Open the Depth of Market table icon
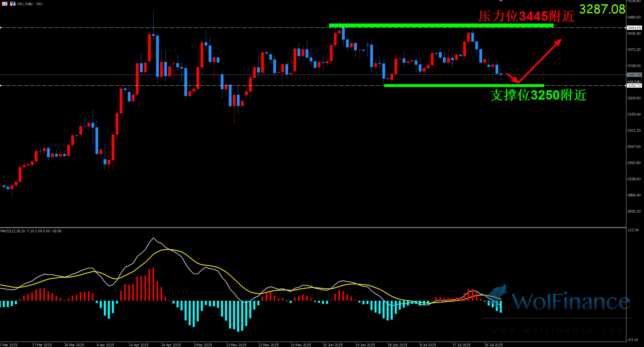The width and height of the screenshot is (644, 347). [5, 4]
